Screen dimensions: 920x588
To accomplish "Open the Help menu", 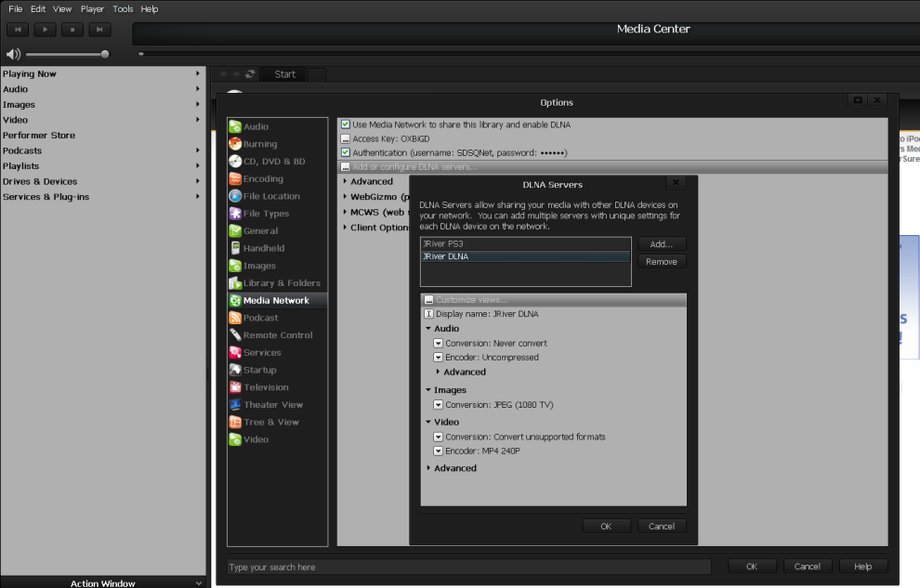I will 150,8.
